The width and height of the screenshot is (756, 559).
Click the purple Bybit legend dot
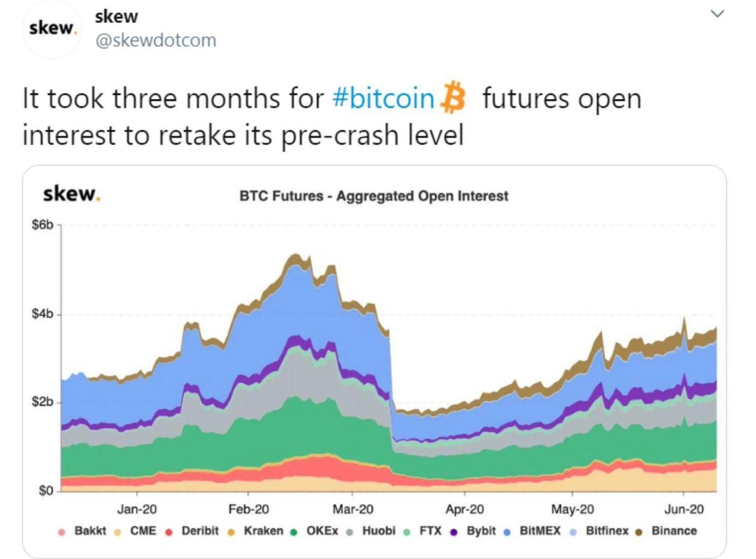tap(454, 532)
